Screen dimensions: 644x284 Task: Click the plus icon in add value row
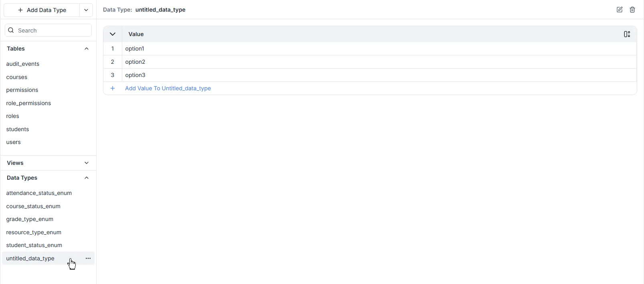coord(113,88)
